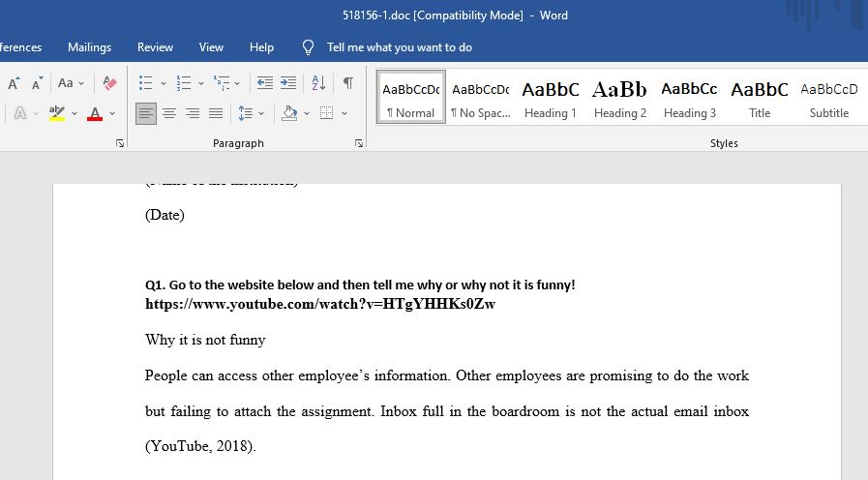
Task: Clear all formatting with eraser icon
Action: 109,83
